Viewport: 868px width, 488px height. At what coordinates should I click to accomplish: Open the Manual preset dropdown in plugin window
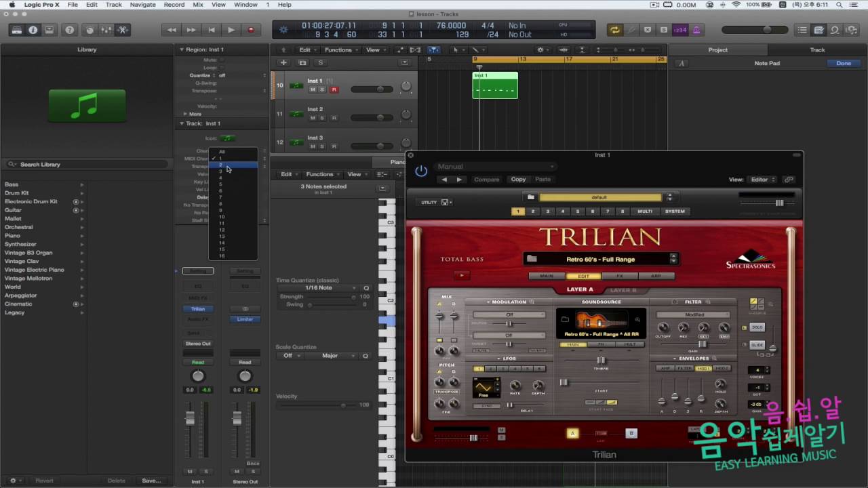[x=495, y=167]
